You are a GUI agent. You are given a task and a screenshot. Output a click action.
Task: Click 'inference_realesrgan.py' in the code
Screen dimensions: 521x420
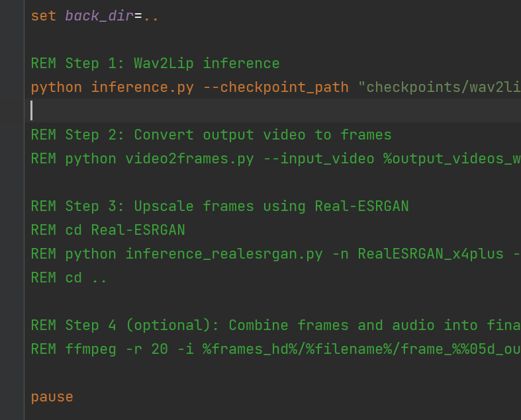(224, 254)
